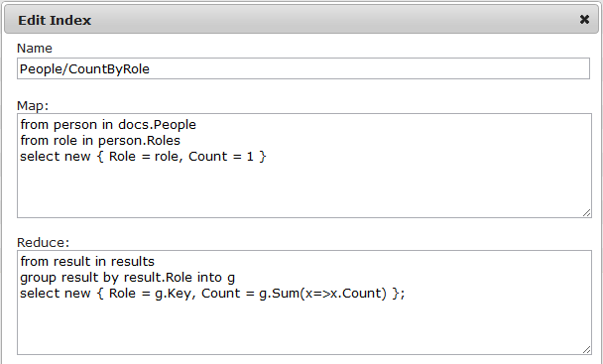Click 'Role = role' in the Map select
Screen dimensions: 603x364
pos(145,157)
